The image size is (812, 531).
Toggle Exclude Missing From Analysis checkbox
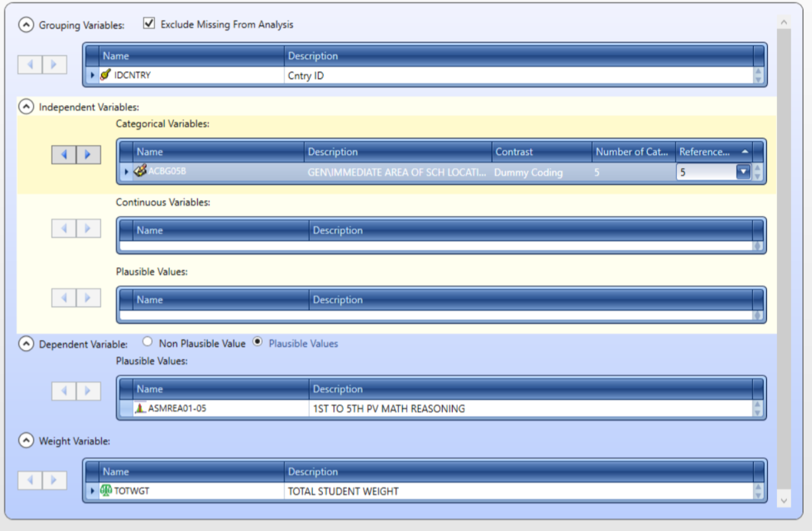pos(149,24)
